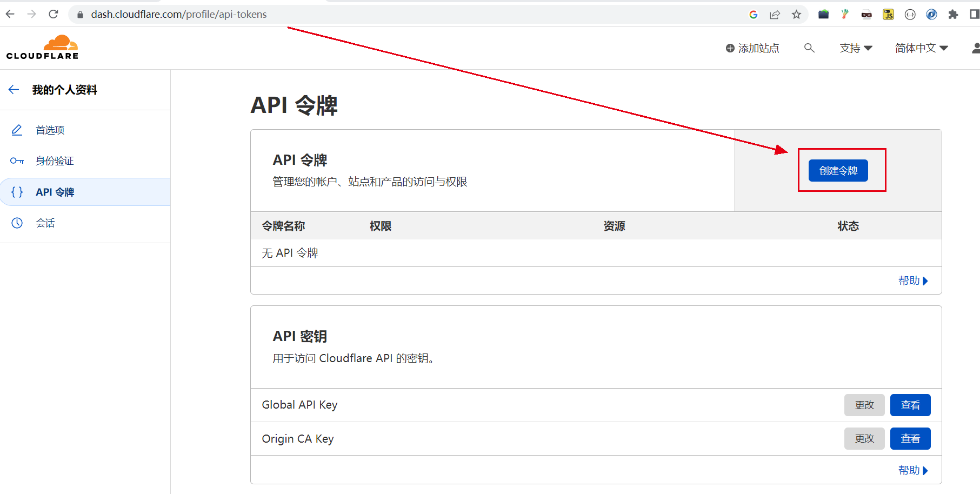This screenshot has height=494, width=980.
Task: Click the lock icon in the address bar
Action: tap(80, 15)
